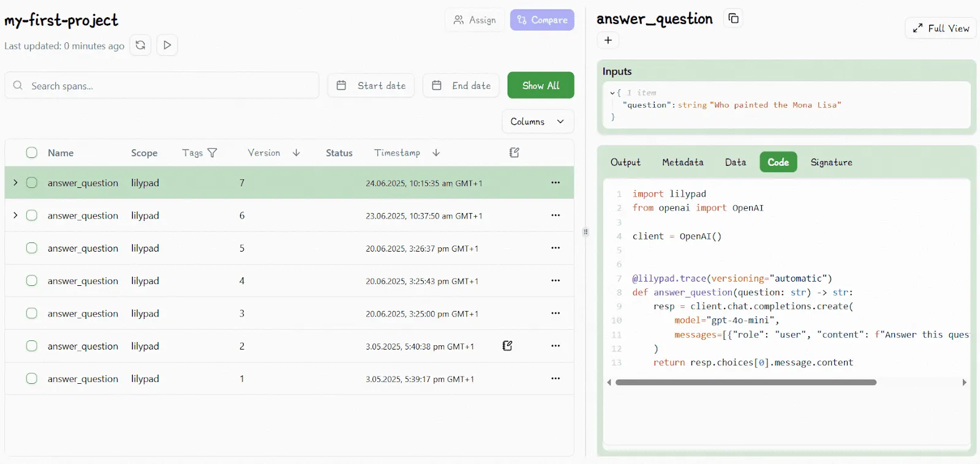Open the three-dot menu for version 4 row
The height and width of the screenshot is (464, 980).
coord(556,280)
